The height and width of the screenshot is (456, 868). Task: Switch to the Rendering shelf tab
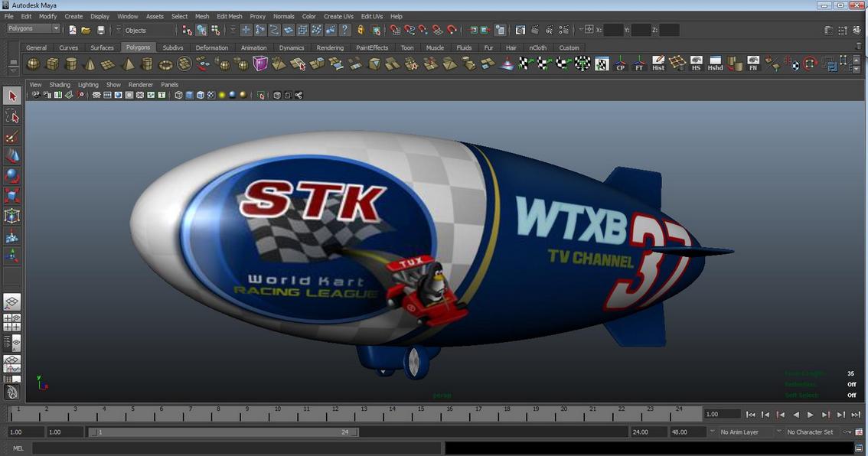pyautogui.click(x=330, y=47)
